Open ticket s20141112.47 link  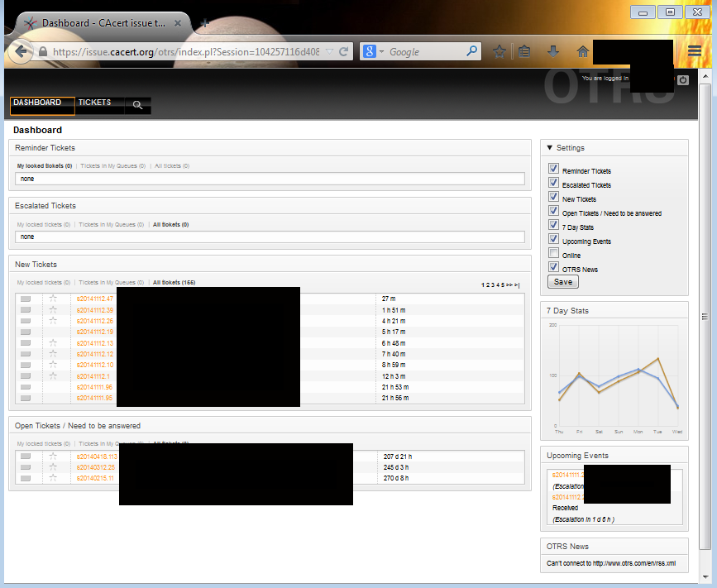[95, 298]
